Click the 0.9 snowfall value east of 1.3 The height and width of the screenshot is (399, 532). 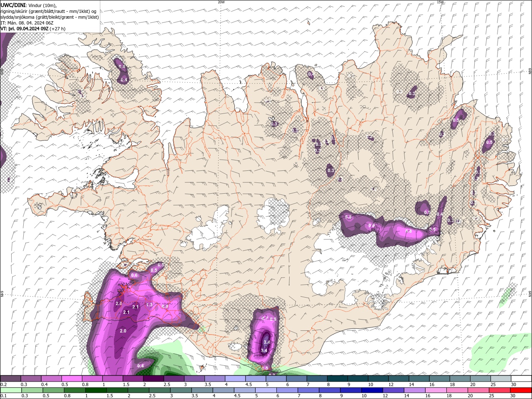[x=165, y=306]
